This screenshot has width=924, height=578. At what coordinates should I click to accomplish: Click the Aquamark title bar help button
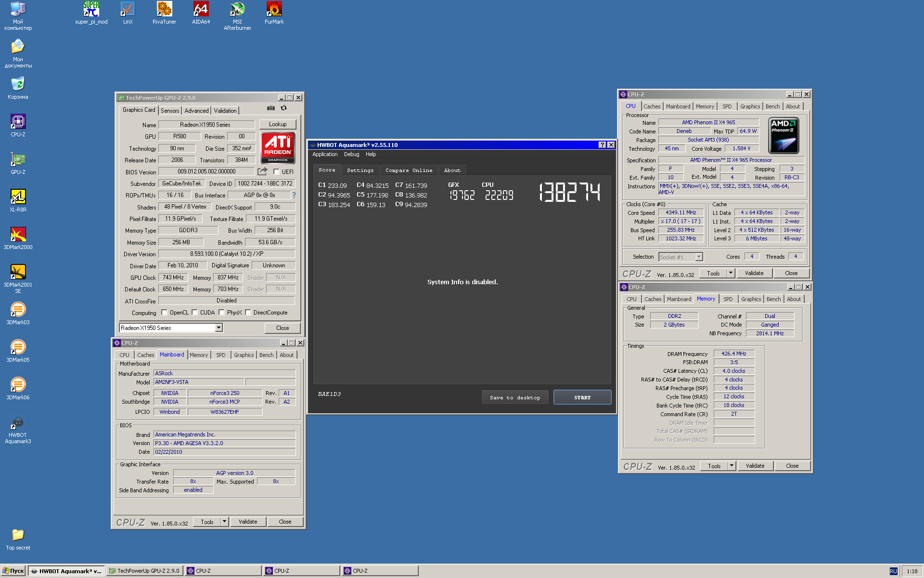pos(602,144)
